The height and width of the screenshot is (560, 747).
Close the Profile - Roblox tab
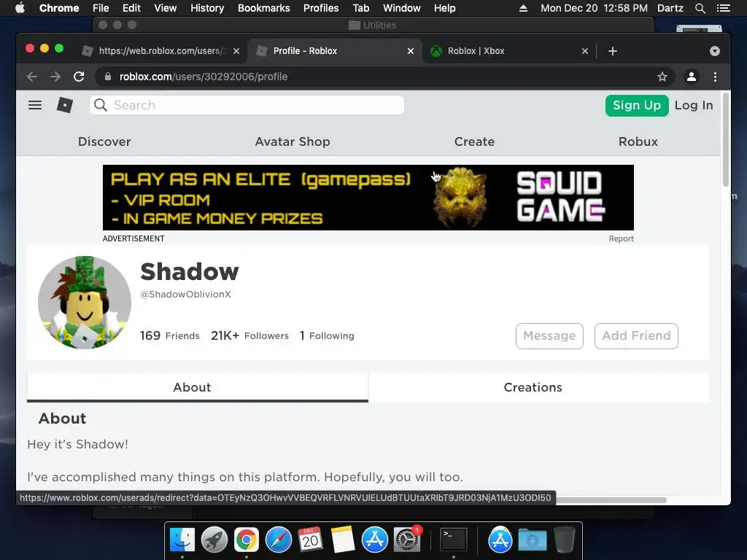411,51
